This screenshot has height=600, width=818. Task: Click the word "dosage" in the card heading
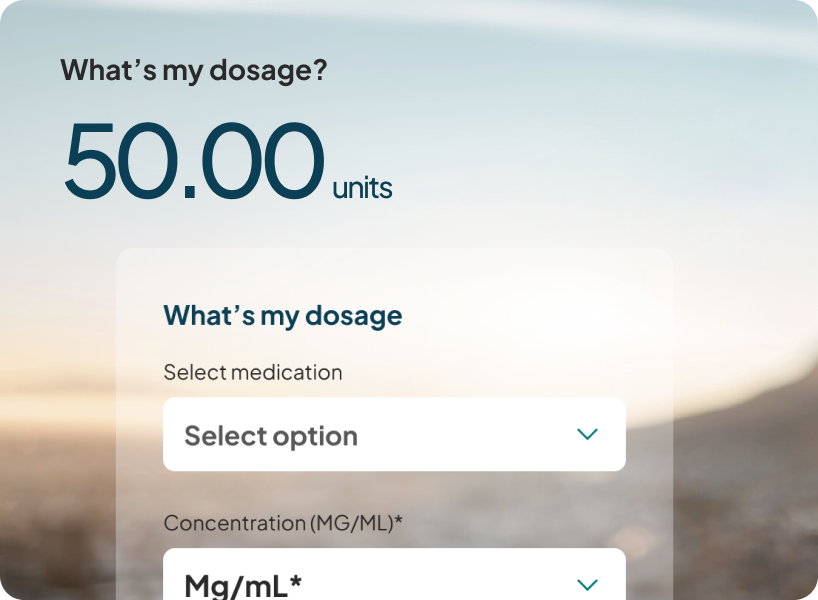click(353, 316)
